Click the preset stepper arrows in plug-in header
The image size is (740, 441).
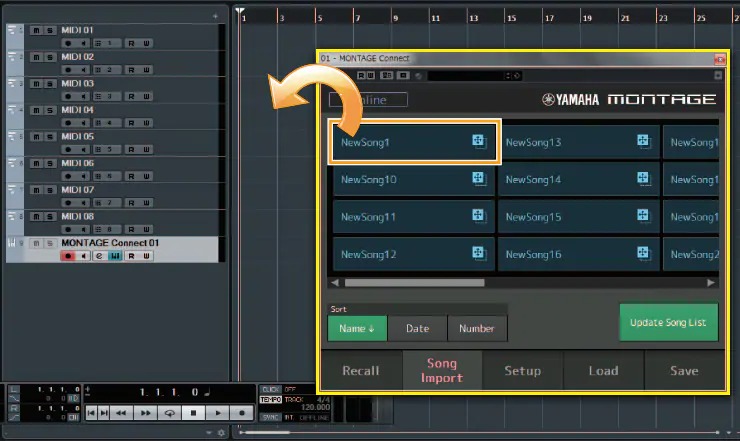pos(508,76)
